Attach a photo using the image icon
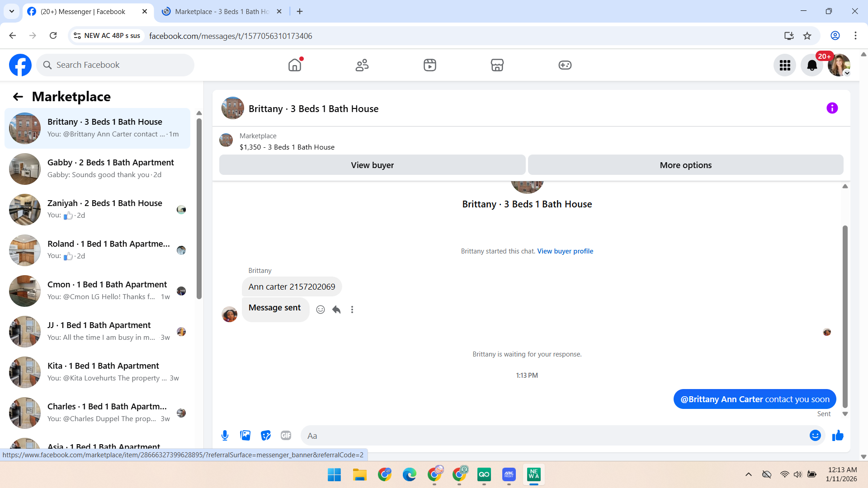868x488 pixels. coord(245,436)
